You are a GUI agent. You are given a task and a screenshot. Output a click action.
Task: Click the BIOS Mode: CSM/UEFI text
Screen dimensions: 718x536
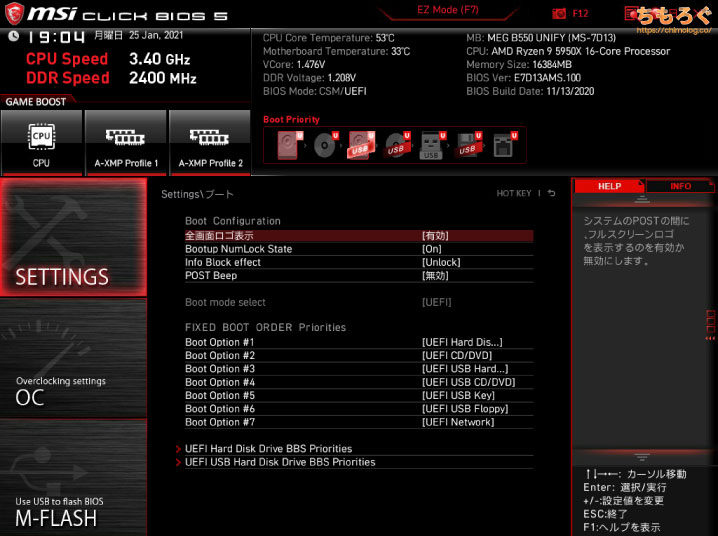(315, 91)
